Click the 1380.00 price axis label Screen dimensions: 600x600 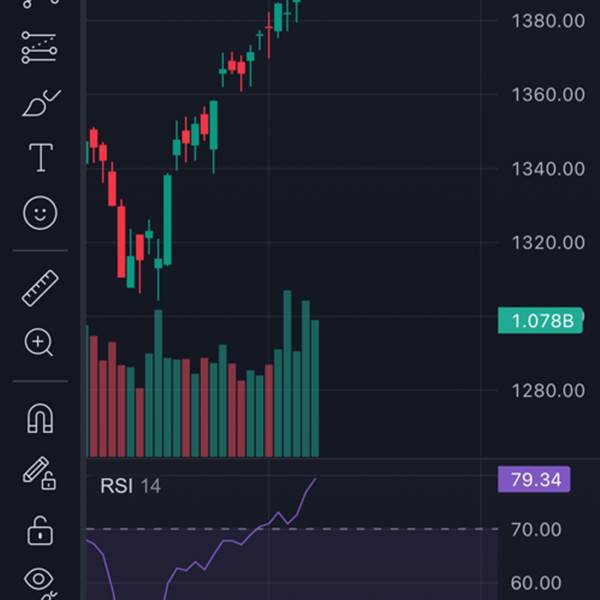pos(548,21)
